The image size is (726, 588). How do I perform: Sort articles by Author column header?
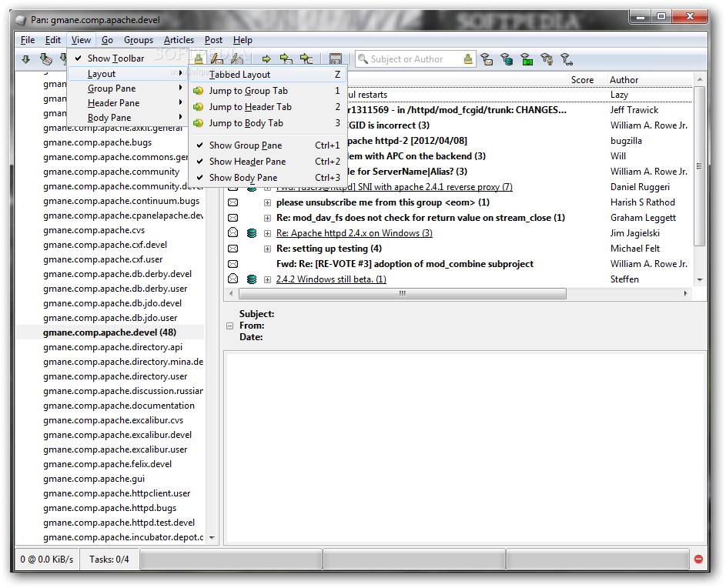(x=650, y=79)
